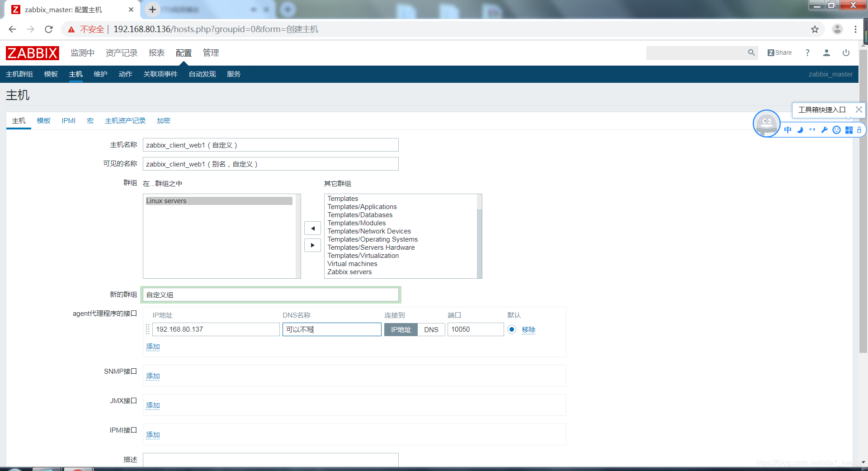
Task: Open the 报表 menu
Action: click(x=157, y=53)
